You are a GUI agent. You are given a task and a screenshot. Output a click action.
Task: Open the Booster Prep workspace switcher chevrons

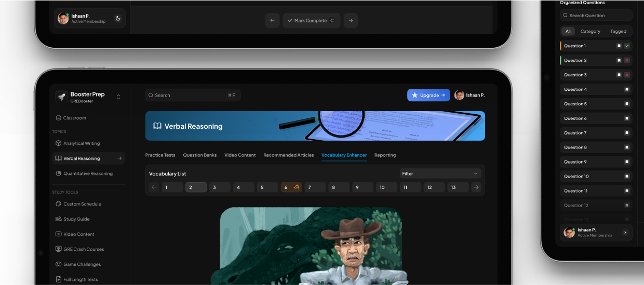click(x=118, y=97)
